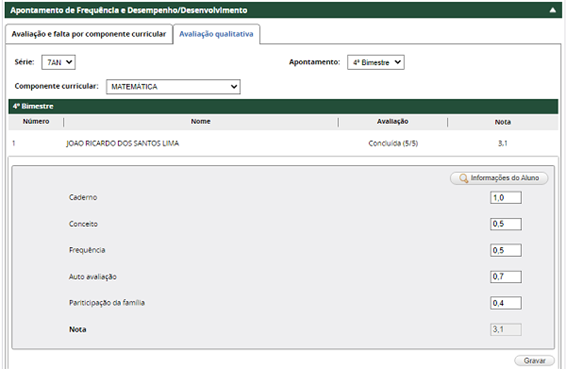Click the Número column header

[x=36, y=122]
